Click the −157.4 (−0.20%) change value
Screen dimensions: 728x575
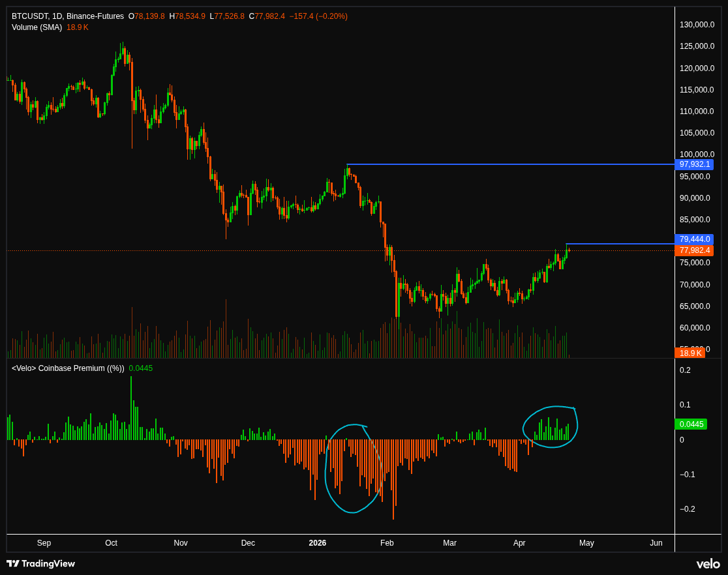[318, 16]
